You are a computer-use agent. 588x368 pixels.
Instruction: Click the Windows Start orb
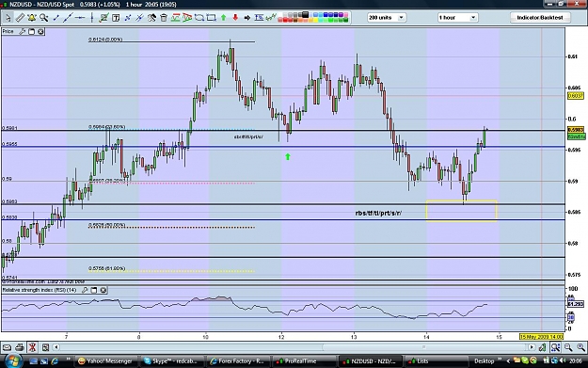[13, 360]
